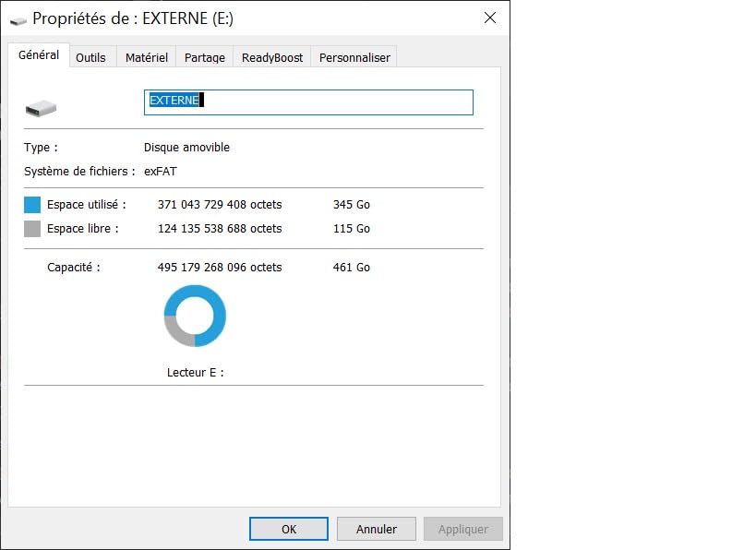The image size is (756, 550).
Task: Open the ReadyBoost tab
Action: click(x=272, y=57)
